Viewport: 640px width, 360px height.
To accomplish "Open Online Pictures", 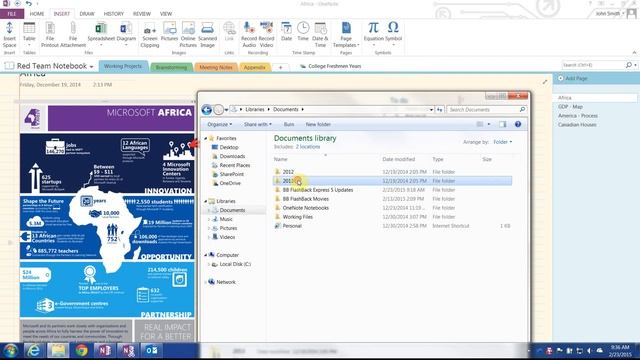I will (x=188, y=35).
